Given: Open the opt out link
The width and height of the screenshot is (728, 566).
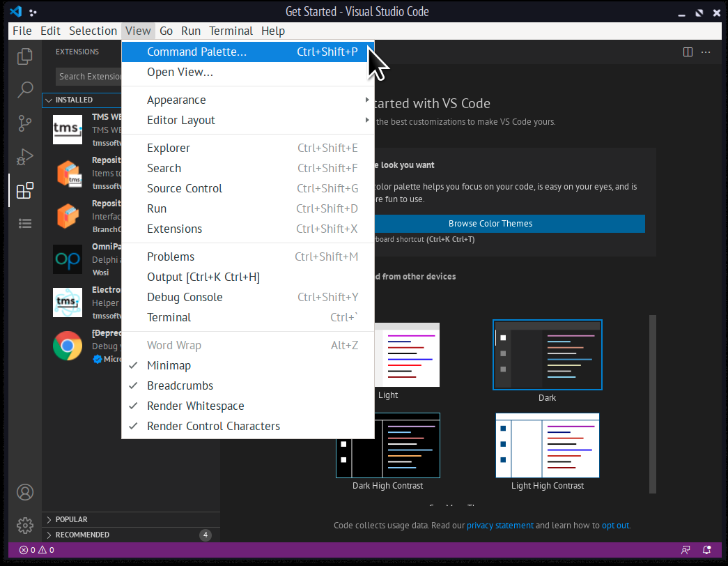Looking at the screenshot, I should pyautogui.click(x=615, y=525).
